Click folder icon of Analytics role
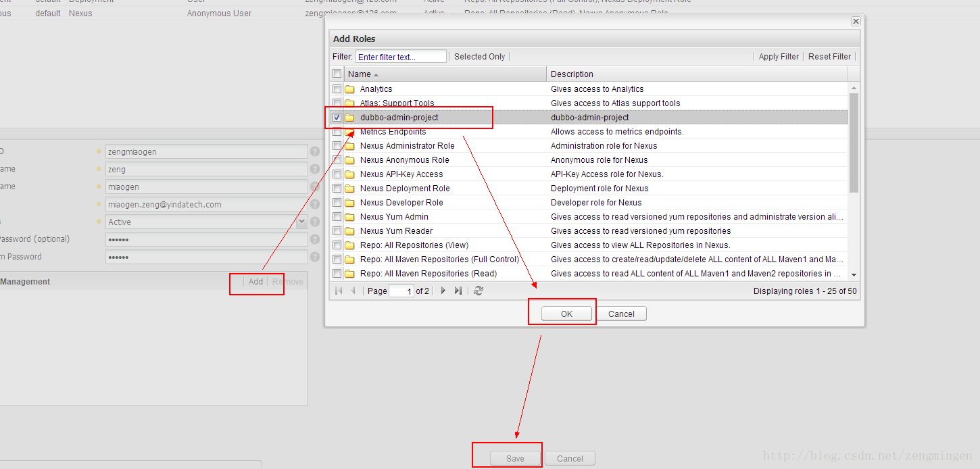This screenshot has width=980, height=469. pyautogui.click(x=349, y=89)
